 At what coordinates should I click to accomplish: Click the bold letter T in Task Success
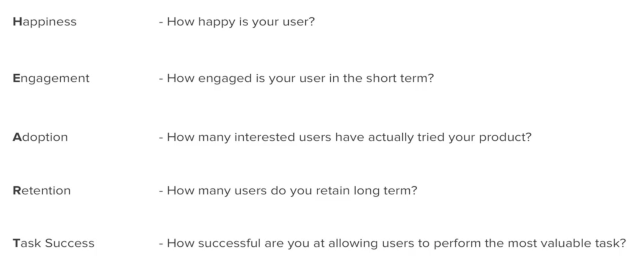point(17,243)
